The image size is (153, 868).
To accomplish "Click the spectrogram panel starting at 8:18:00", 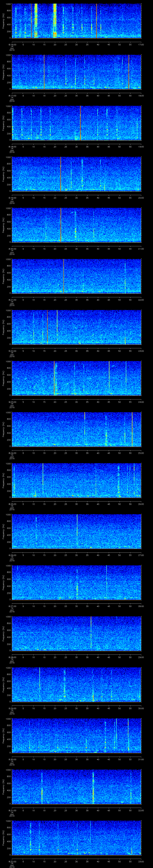I will [x=77, y=123].
